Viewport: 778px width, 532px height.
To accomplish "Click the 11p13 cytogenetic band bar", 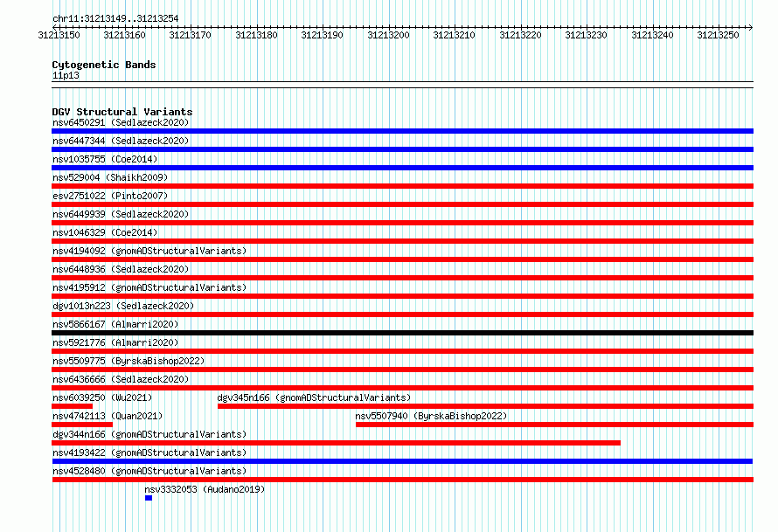I will pos(402,85).
